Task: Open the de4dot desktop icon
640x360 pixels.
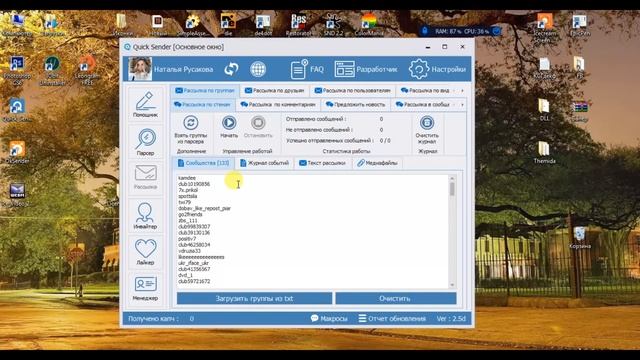Action: 263,24
